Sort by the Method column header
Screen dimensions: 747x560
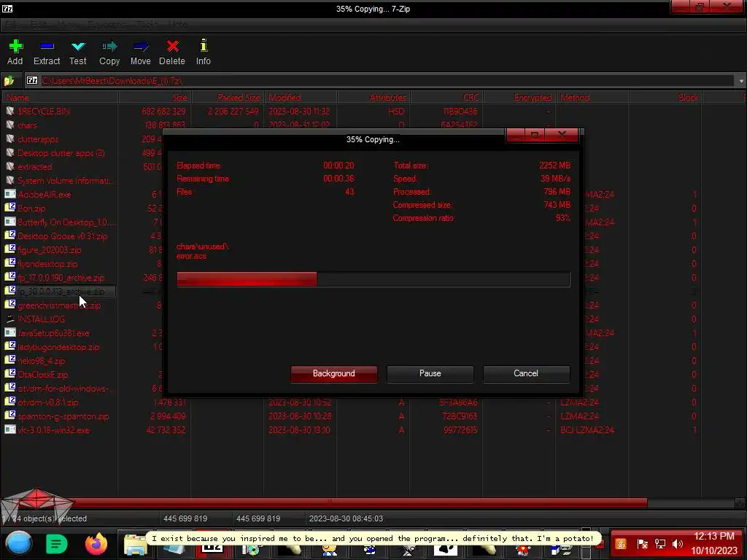[x=592, y=97]
